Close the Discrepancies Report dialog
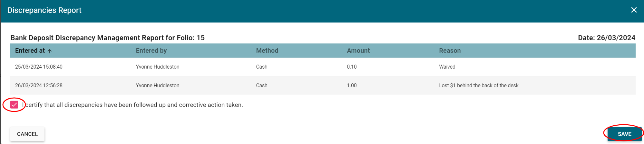The height and width of the screenshot is (144, 644). point(634,10)
